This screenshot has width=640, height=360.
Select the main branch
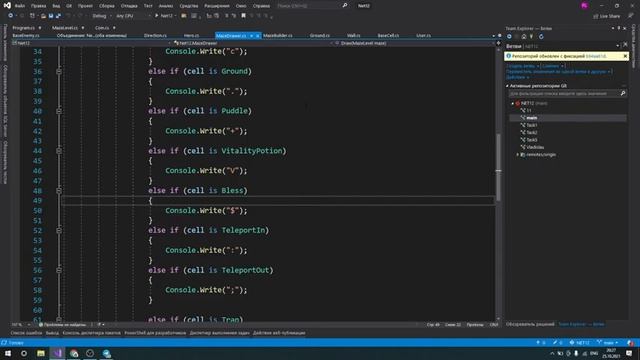click(x=531, y=118)
